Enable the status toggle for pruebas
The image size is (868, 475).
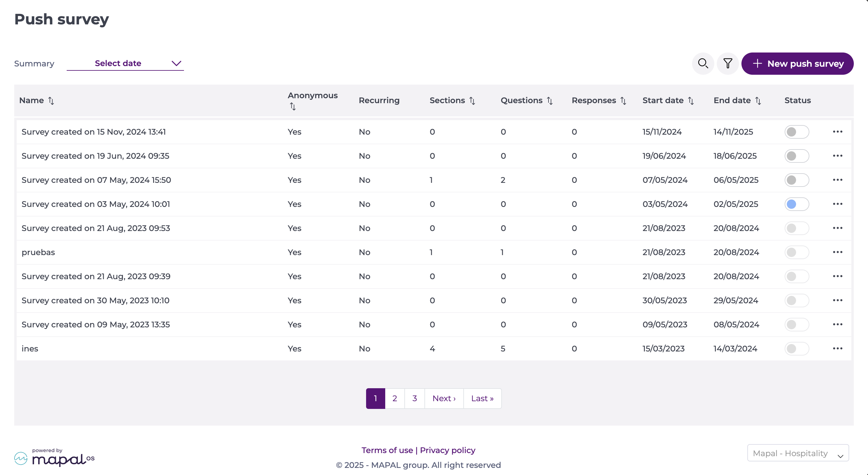(797, 252)
